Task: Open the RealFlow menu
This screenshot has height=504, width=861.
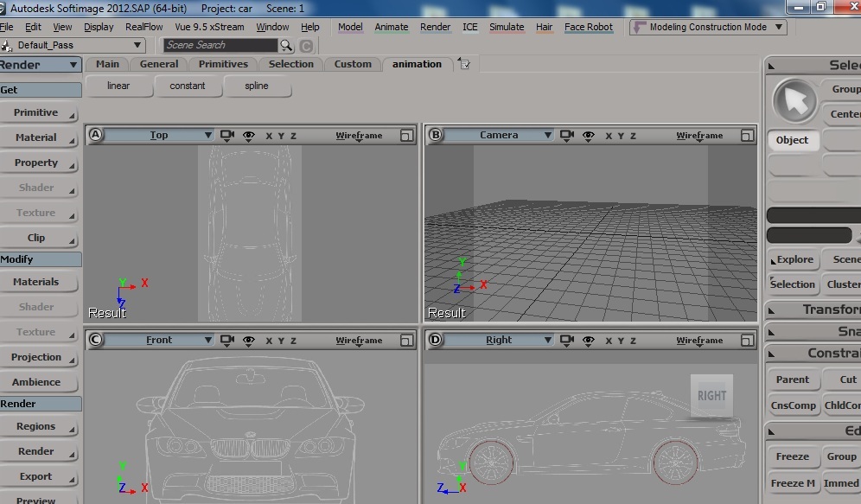Action: point(143,27)
